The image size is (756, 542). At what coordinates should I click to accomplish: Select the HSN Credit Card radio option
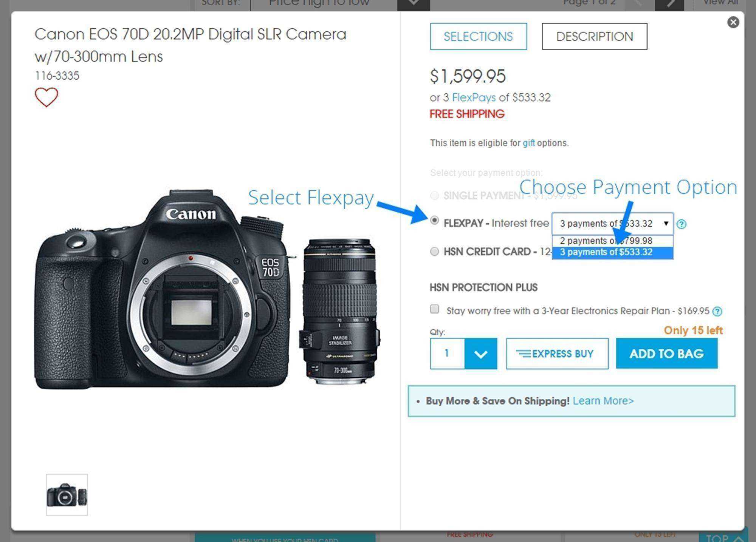click(x=435, y=252)
